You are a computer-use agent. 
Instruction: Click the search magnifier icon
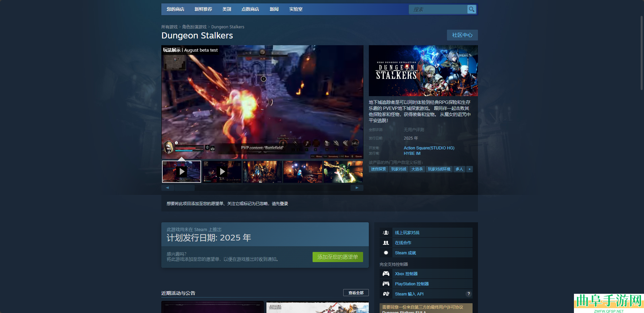(x=472, y=9)
